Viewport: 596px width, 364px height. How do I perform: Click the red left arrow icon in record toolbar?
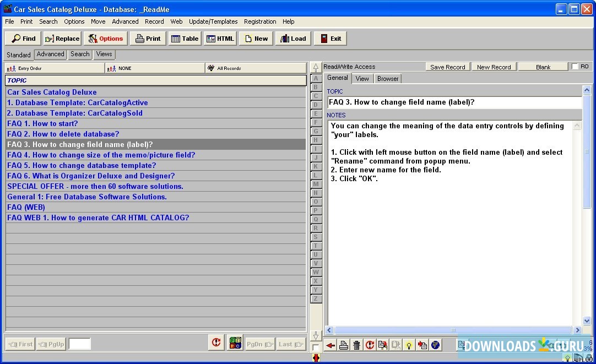(330, 345)
